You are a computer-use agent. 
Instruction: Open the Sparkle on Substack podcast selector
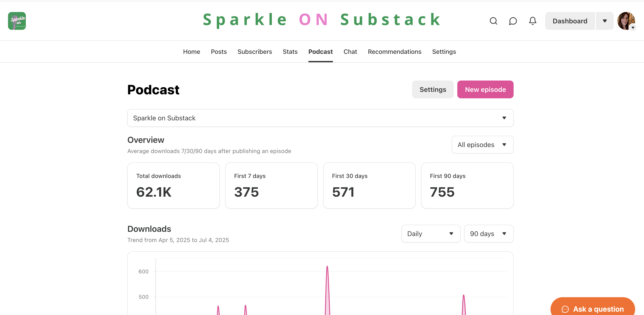pos(320,118)
